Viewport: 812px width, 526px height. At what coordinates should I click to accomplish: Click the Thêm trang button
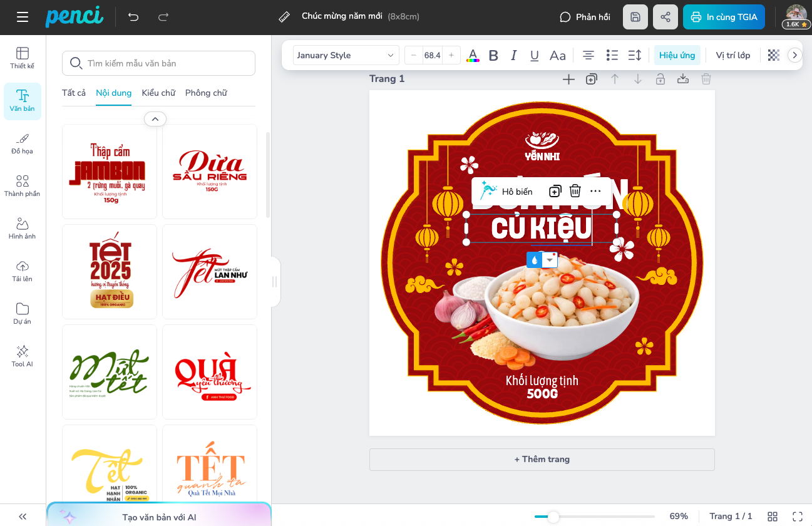(x=542, y=459)
